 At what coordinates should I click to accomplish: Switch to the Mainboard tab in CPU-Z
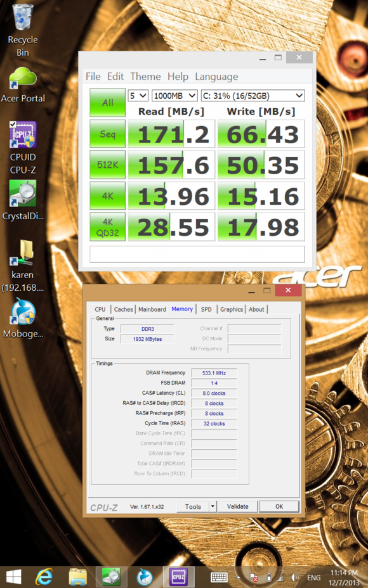coord(152,309)
